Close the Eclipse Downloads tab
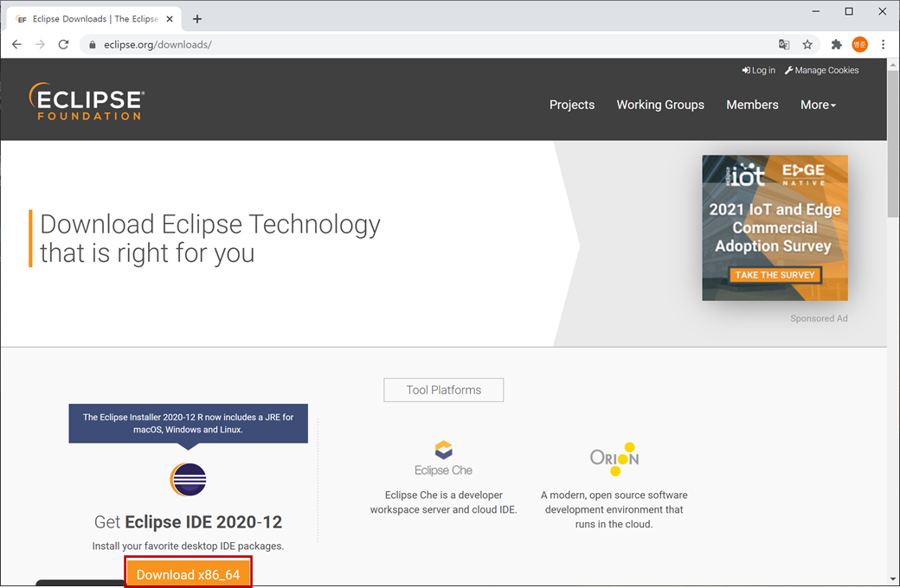The image size is (900, 588). 170,19
